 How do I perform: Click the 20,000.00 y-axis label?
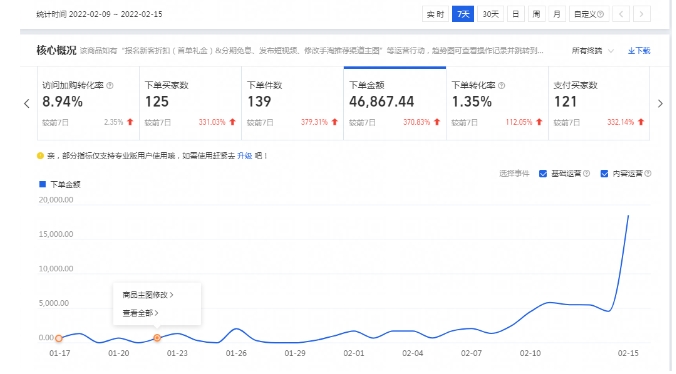coord(56,199)
